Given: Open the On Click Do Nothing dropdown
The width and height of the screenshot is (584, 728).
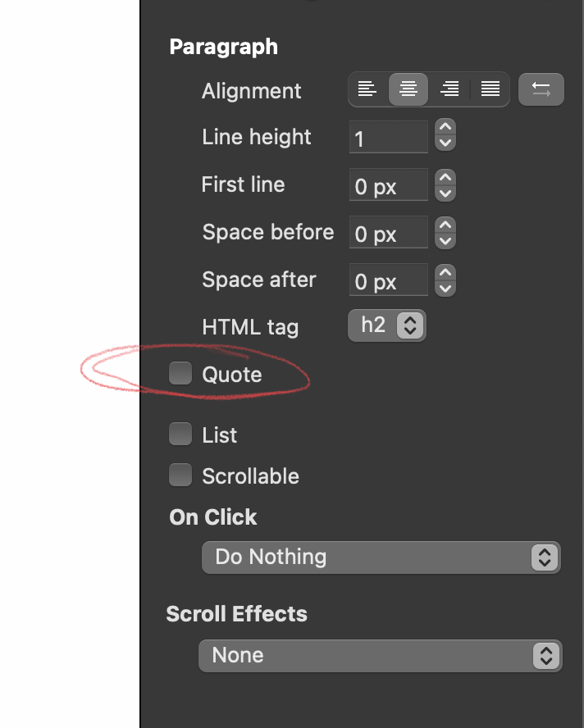Looking at the screenshot, I should click(x=381, y=557).
